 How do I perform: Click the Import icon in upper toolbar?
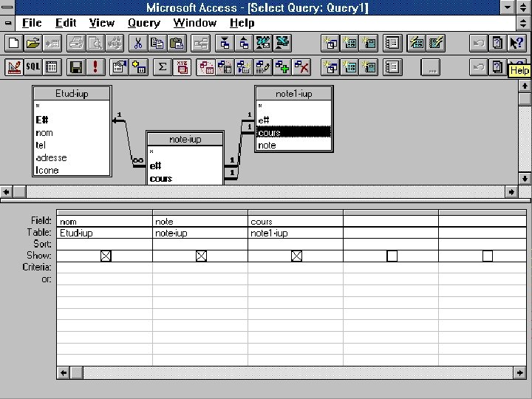pyautogui.click(x=225, y=43)
